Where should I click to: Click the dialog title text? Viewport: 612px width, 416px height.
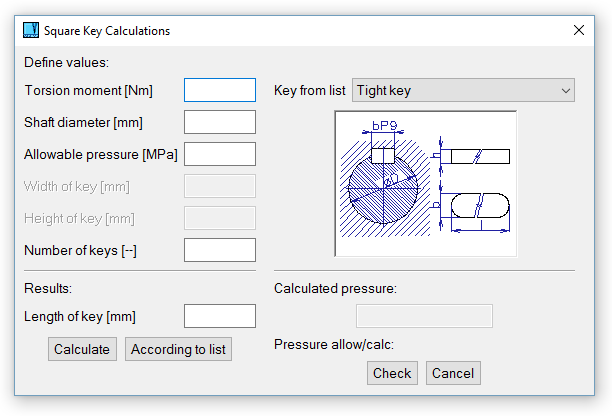click(107, 31)
